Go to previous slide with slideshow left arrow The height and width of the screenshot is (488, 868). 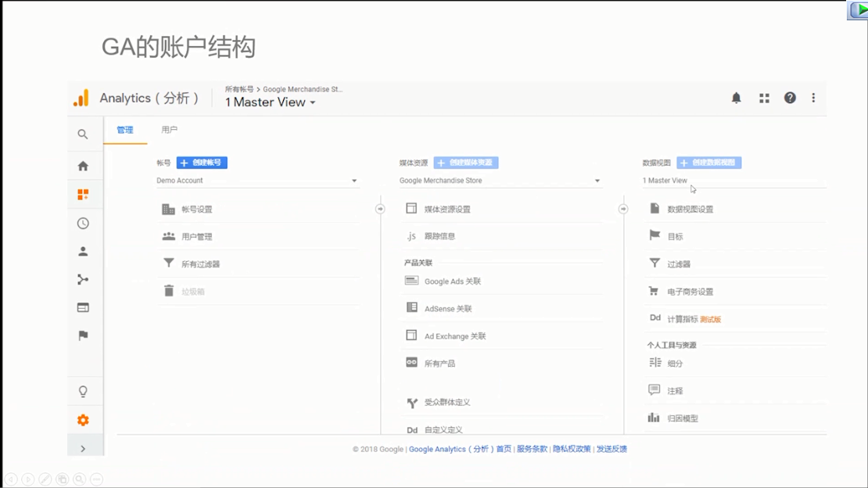click(11, 479)
